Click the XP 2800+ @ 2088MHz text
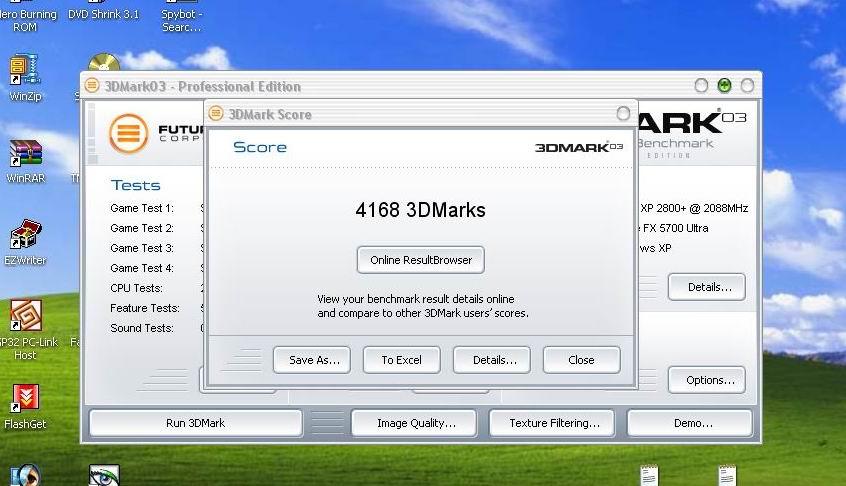 pos(694,208)
